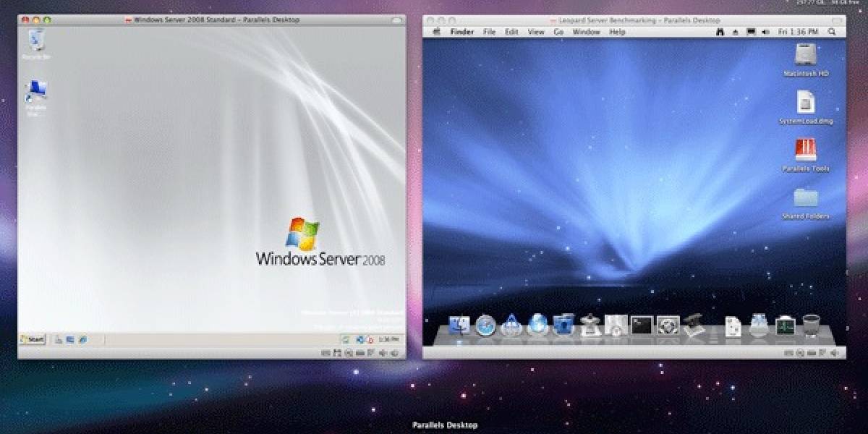
Task: Open Activity Monitor icon in dock
Action: click(x=785, y=325)
